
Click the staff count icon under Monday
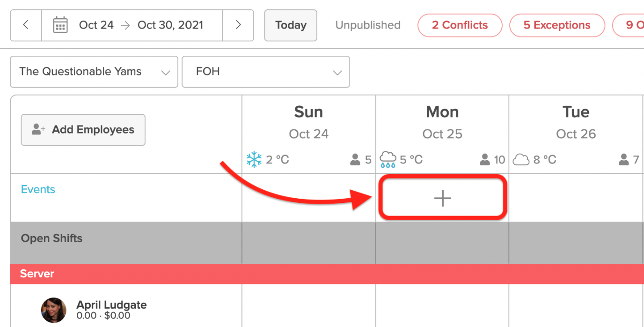(485, 160)
